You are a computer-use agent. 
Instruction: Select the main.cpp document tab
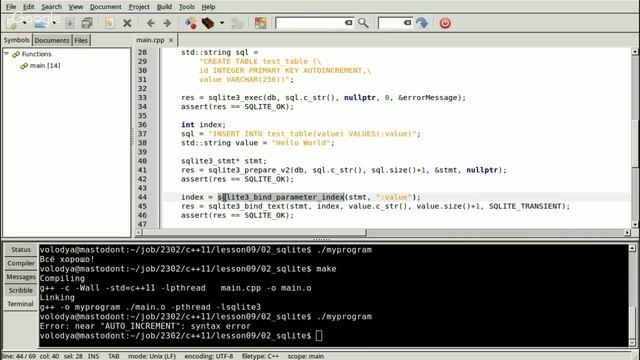pos(150,40)
